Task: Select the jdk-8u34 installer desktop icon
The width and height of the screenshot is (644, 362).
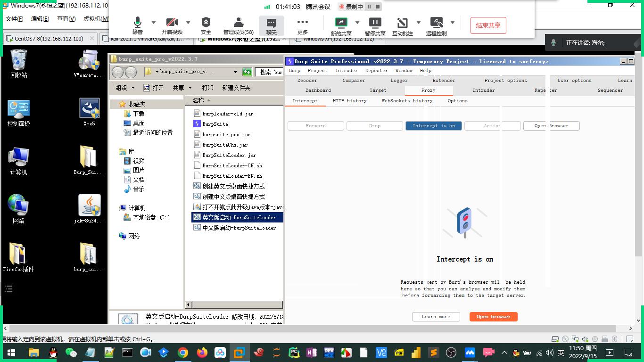Action: pos(89,209)
